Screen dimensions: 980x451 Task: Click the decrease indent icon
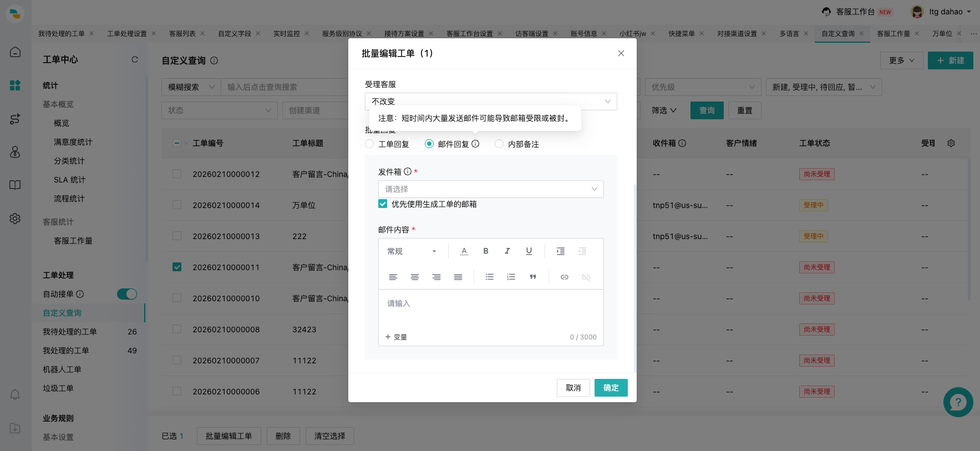tap(582, 251)
